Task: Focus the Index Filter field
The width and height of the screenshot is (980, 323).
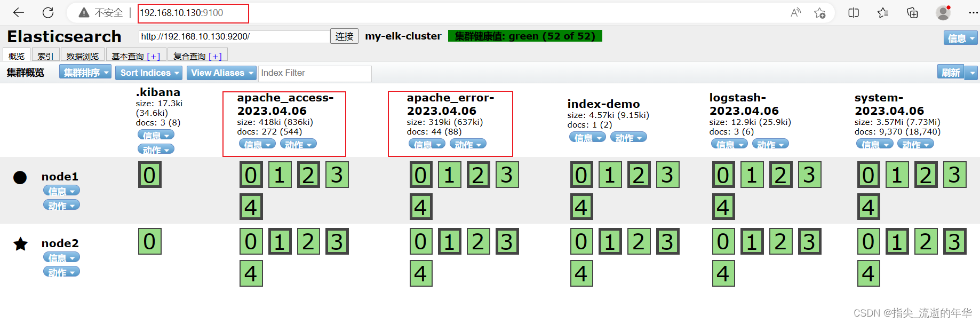Action: click(x=315, y=73)
